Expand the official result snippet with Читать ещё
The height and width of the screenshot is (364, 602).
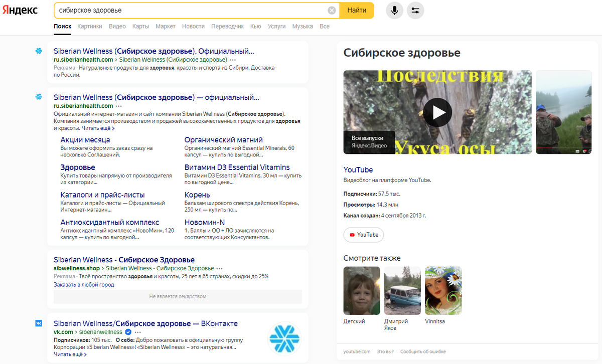[98, 128]
